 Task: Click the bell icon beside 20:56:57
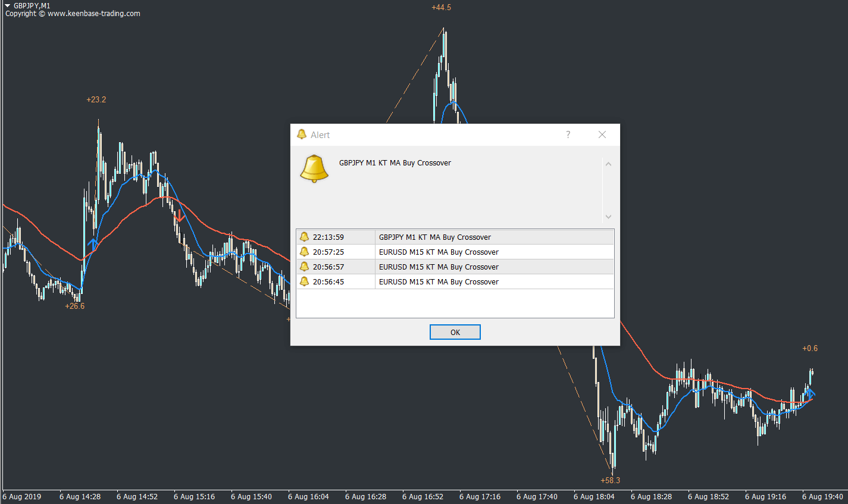(304, 267)
